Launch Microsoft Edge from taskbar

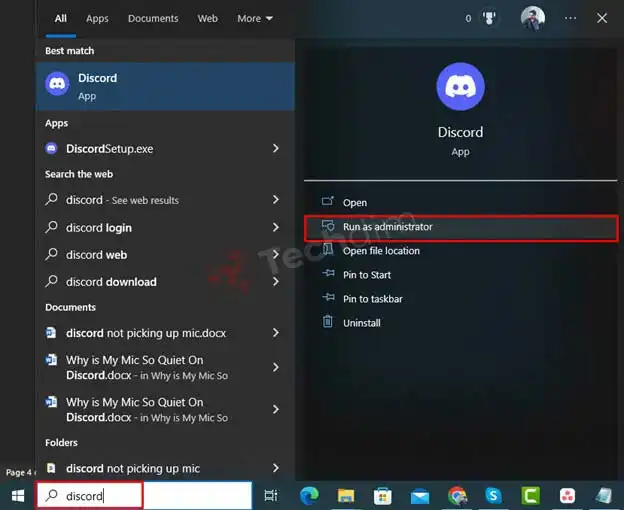(x=309, y=496)
